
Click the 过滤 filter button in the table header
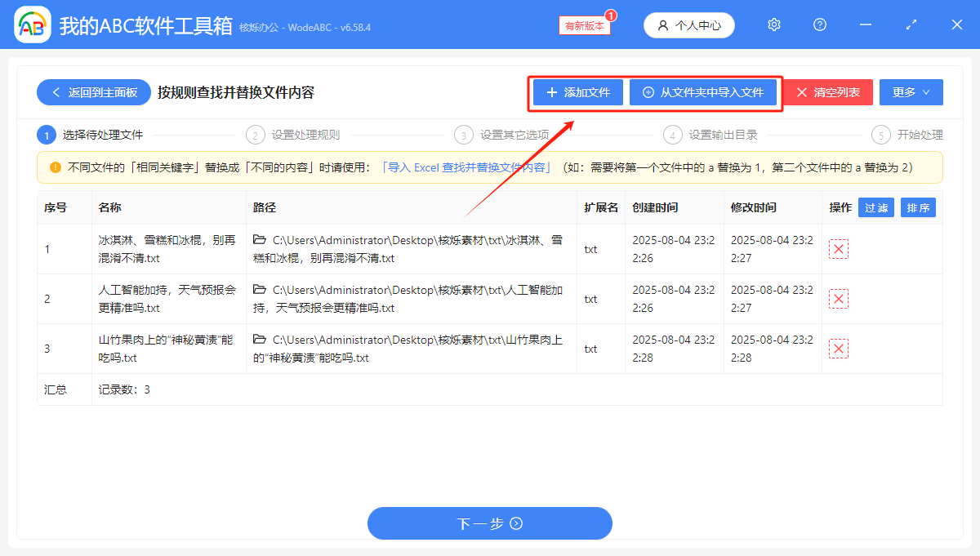(875, 207)
